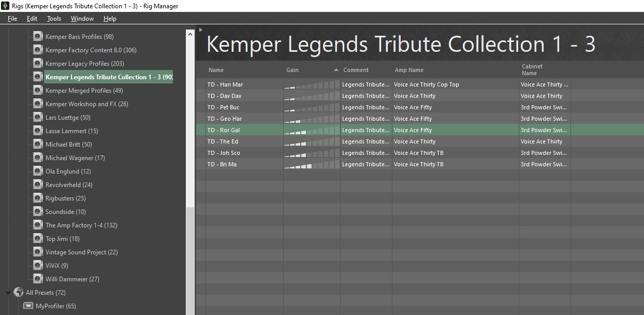Select the MyProfiler (65) node
This screenshot has width=644, height=315.
[56, 306]
